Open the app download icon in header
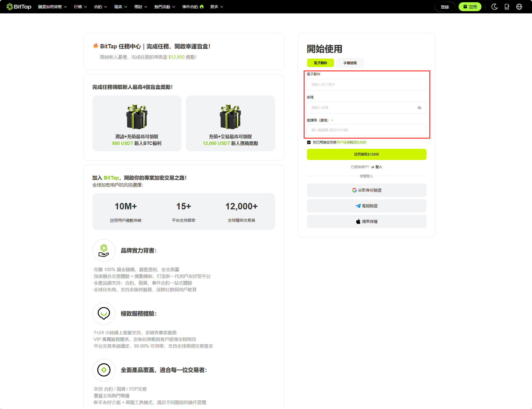Viewport: 532px width, 409px height. (507, 7)
